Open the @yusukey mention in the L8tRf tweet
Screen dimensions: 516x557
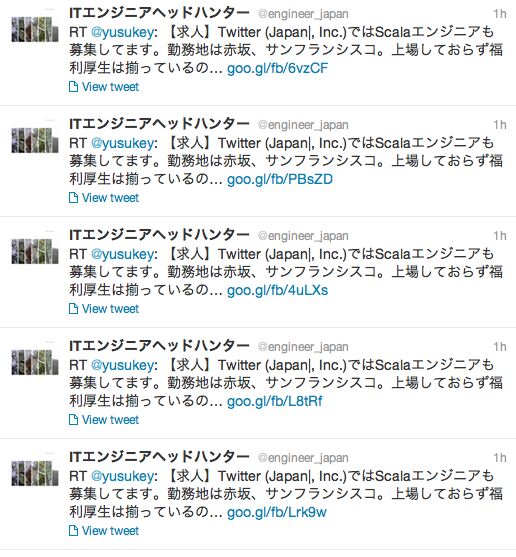click(123, 366)
